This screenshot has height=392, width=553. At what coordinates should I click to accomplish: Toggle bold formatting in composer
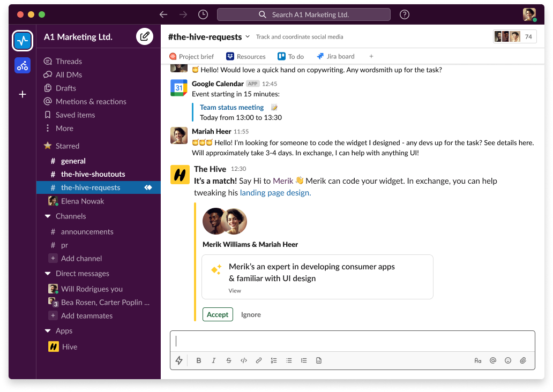point(199,360)
